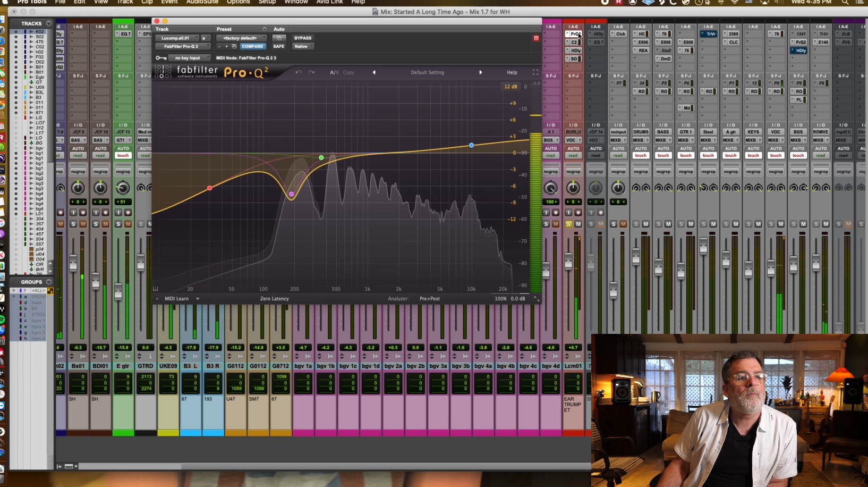This screenshot has width=868, height=487.
Task: Click the red EQ band node
Action: click(x=210, y=188)
